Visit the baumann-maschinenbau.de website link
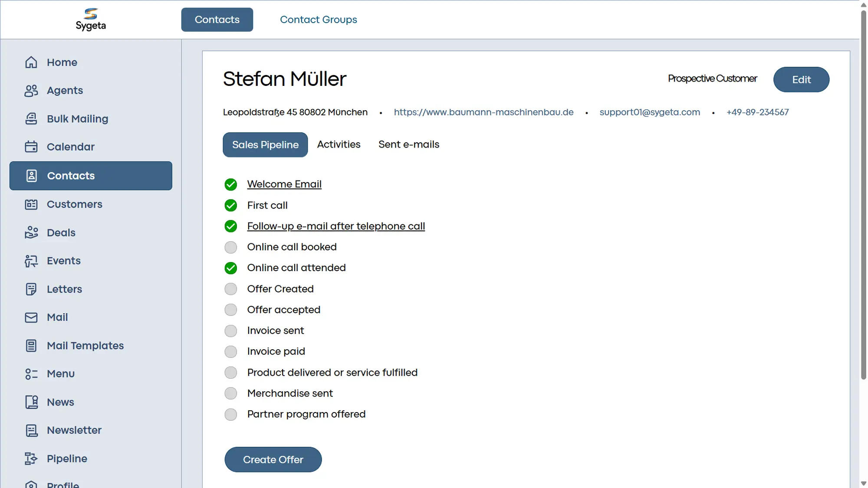This screenshot has height=488, width=868. click(x=483, y=112)
